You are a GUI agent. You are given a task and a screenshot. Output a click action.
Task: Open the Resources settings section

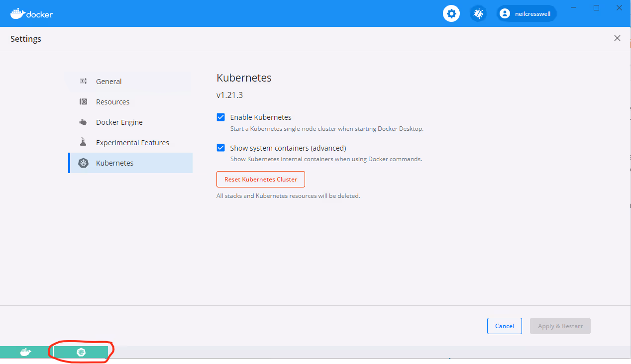pyautogui.click(x=130, y=102)
